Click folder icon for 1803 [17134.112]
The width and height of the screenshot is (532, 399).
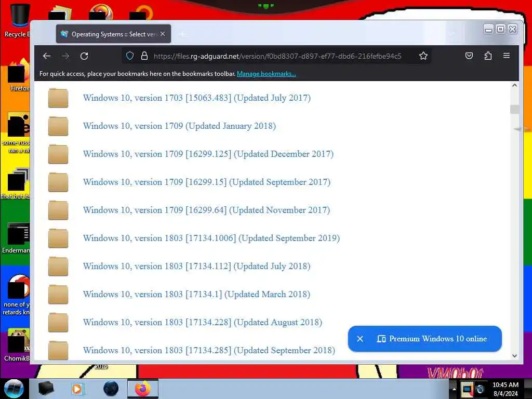58,267
